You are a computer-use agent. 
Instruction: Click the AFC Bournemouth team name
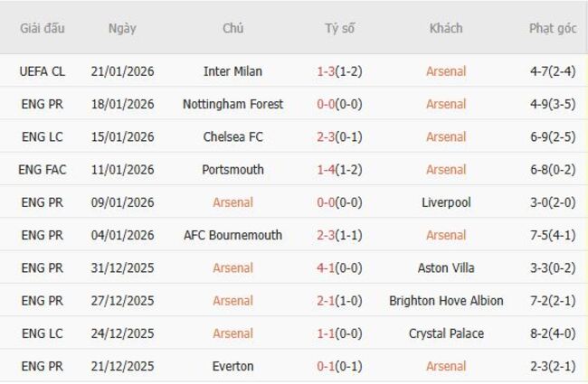click(x=232, y=235)
